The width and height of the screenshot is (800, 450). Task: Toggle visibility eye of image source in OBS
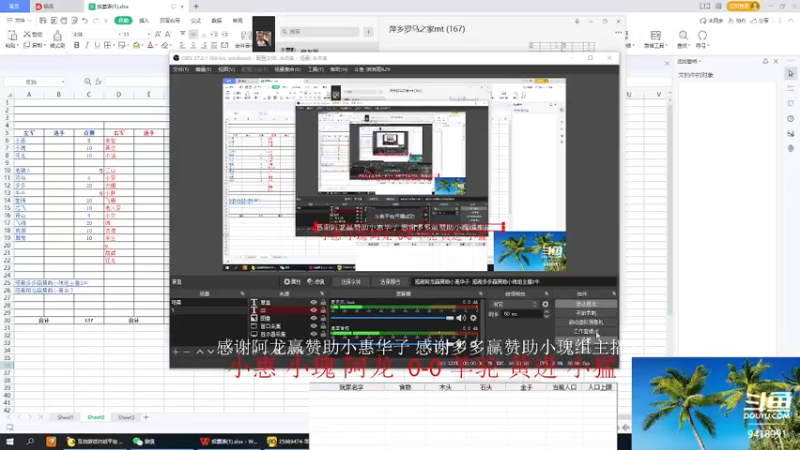(314, 318)
